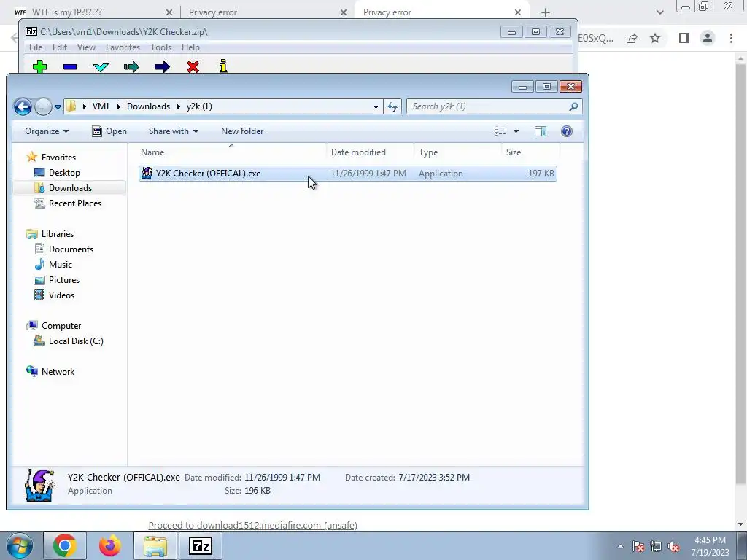This screenshot has height=560, width=747.
Task: Refresh the folder view in Explorer
Action: pyautogui.click(x=392, y=106)
